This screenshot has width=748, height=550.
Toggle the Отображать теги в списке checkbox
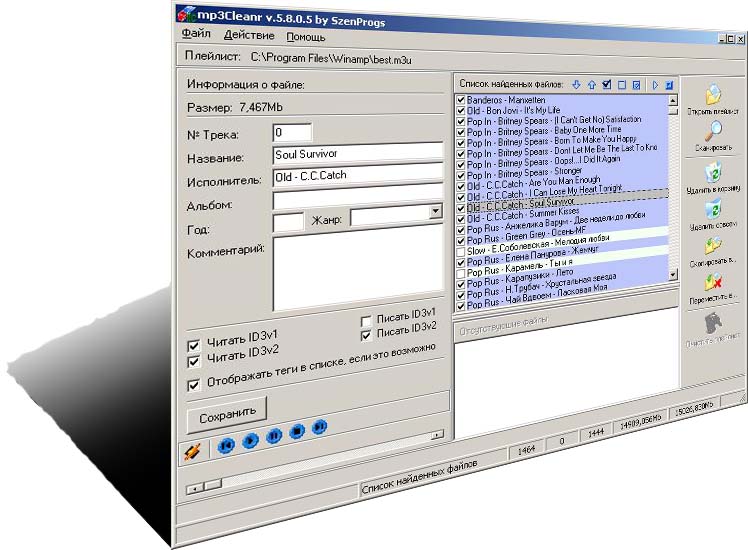194,384
